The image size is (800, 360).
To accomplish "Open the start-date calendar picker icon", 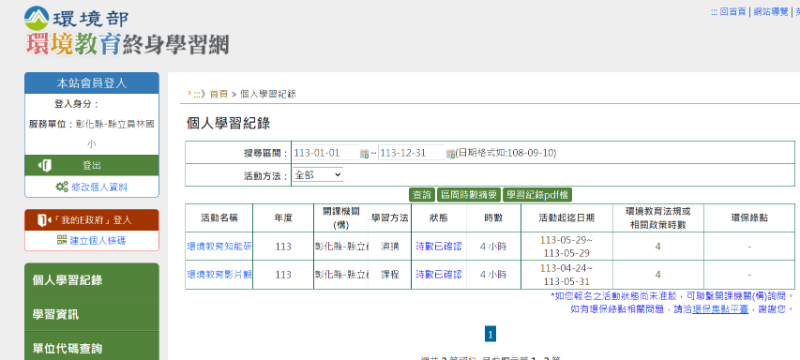I will click(364, 153).
